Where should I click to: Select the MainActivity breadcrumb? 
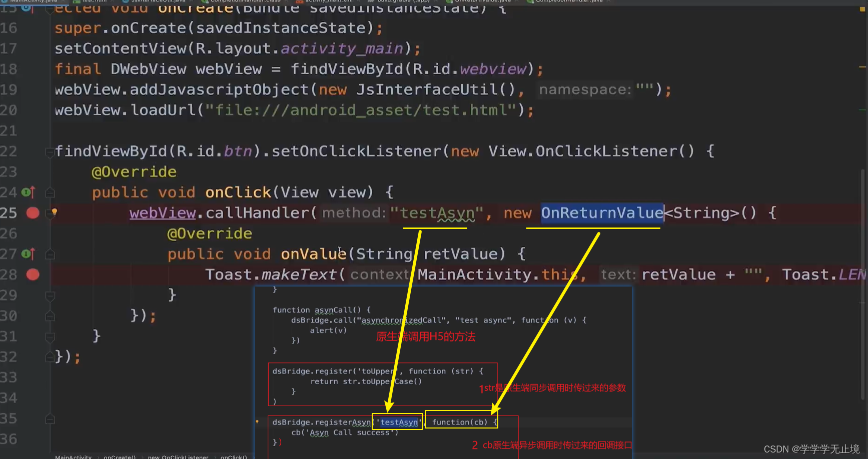click(x=74, y=456)
